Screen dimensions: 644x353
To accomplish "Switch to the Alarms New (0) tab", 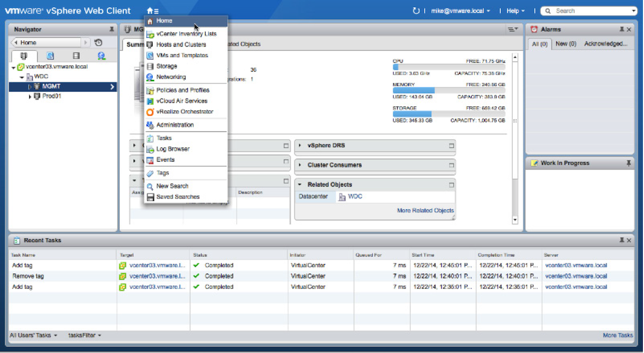I will [x=566, y=44].
